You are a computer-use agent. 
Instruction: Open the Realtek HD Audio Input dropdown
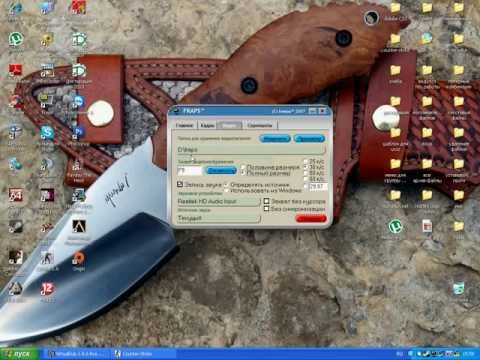coord(219,201)
